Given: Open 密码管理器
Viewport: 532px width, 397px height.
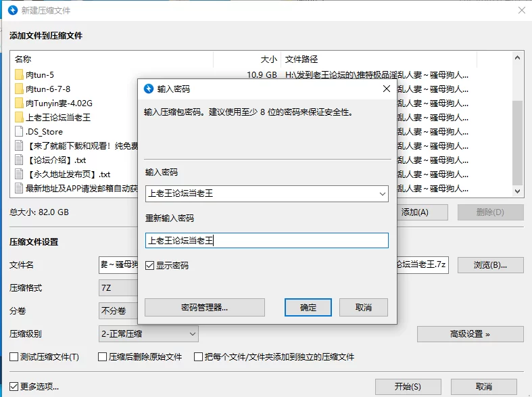Looking at the screenshot, I should pyautogui.click(x=205, y=308).
